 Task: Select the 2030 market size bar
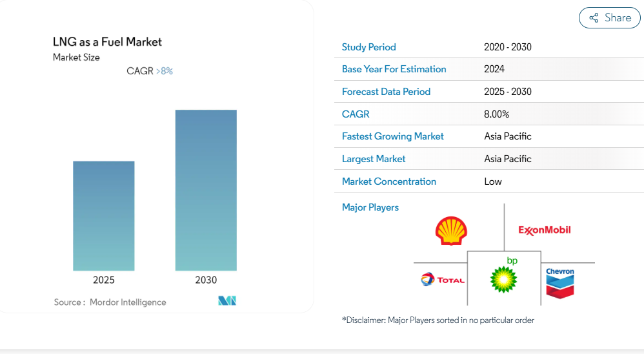point(206,190)
